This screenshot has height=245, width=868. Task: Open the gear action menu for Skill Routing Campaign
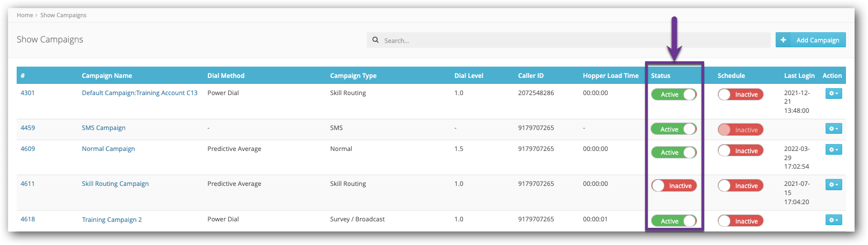point(833,185)
